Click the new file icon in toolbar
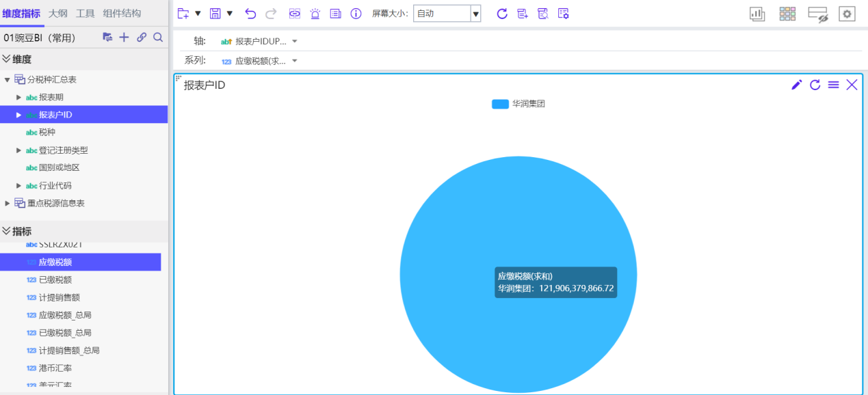The image size is (868, 395). (x=183, y=14)
